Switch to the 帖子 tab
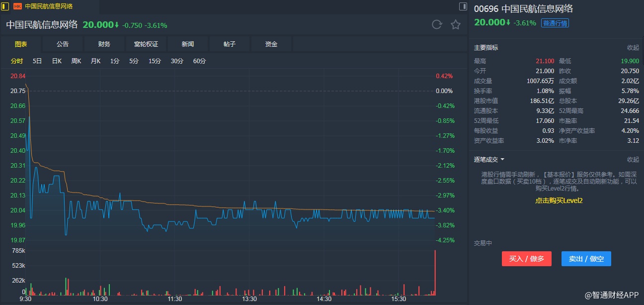The image size is (644, 305). pos(230,44)
